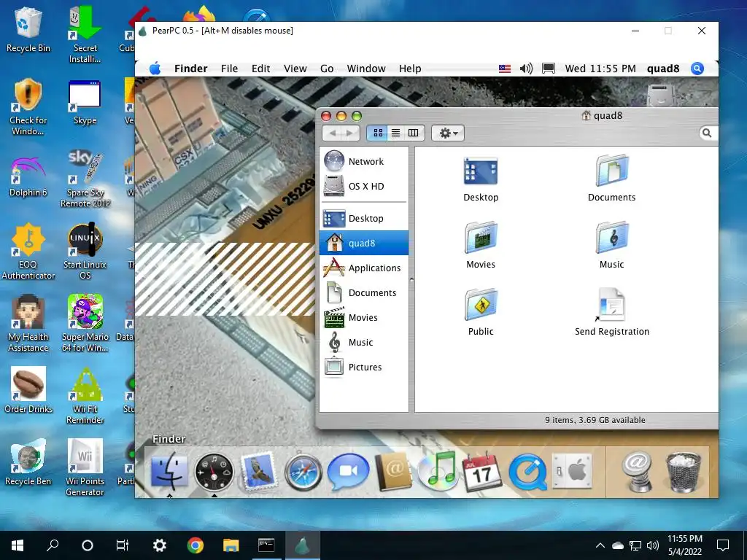
Task: Open the View menu
Action: 295,69
